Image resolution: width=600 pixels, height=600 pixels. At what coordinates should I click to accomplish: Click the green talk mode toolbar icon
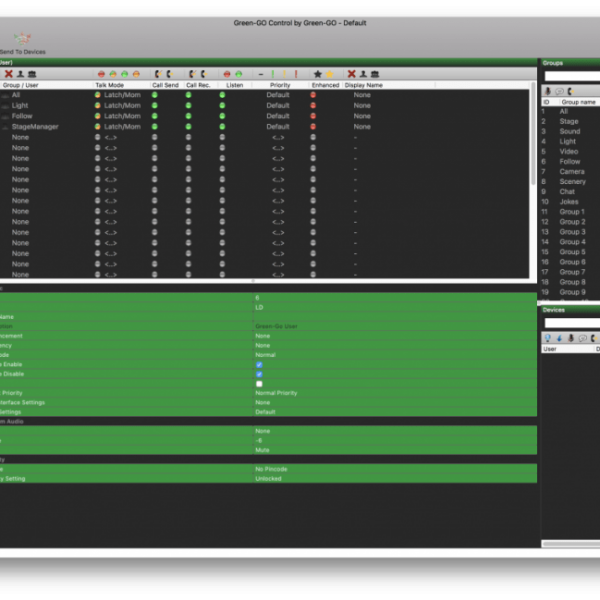pos(124,74)
